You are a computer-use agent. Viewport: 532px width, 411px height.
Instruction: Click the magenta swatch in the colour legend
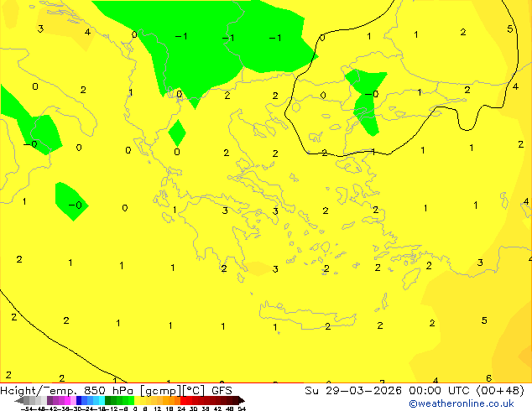coord(67,400)
